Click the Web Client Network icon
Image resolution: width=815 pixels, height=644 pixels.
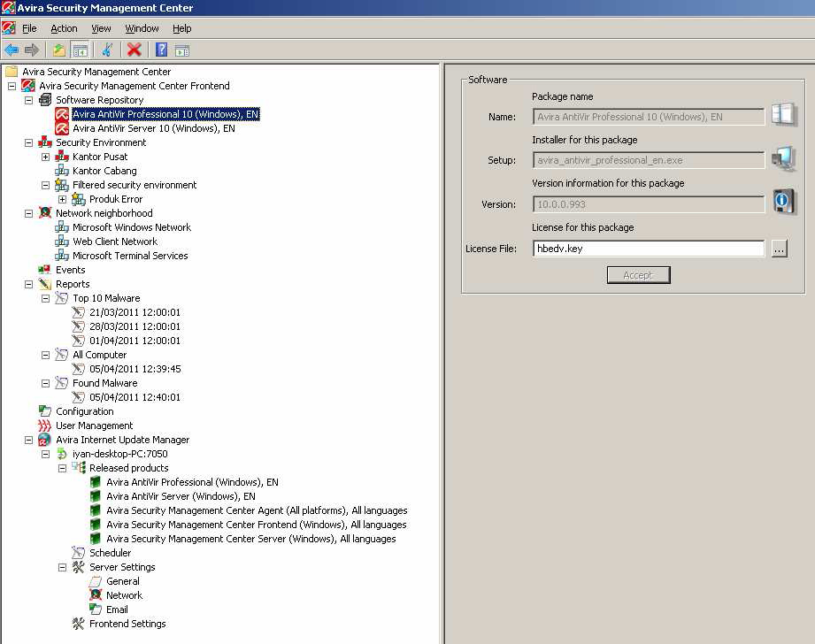tap(62, 241)
